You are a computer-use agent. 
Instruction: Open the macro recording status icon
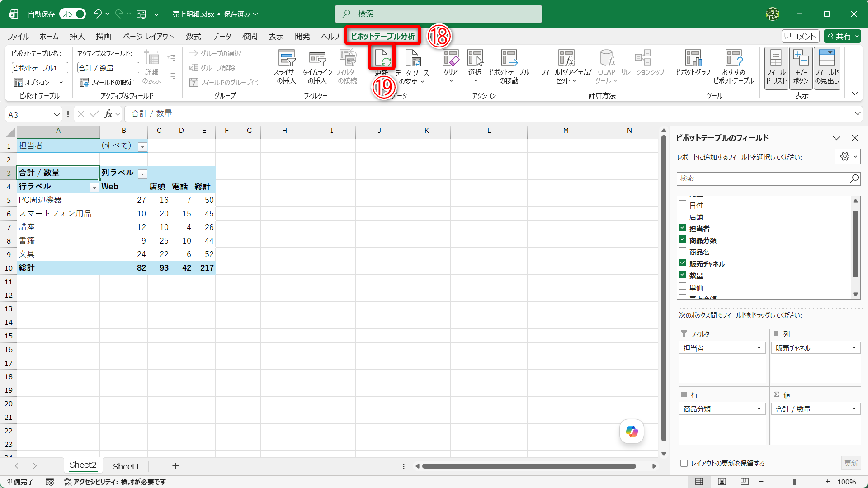(x=50, y=482)
